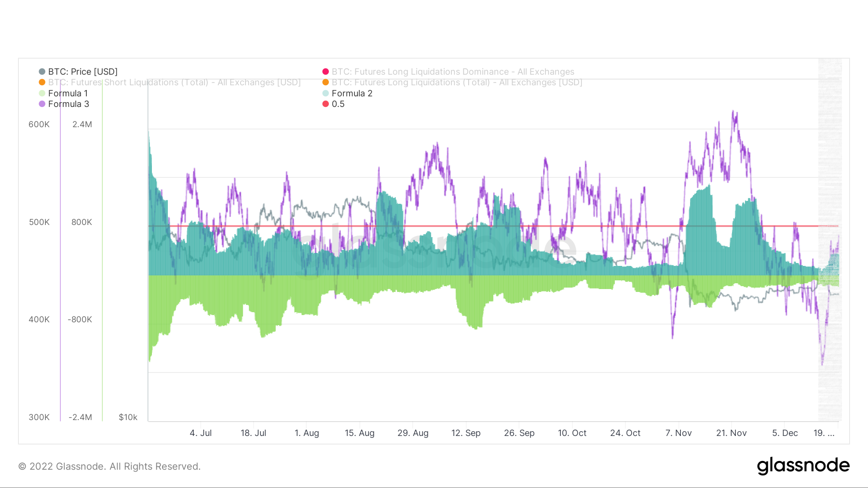The image size is (868, 488).
Task: Click the pink Long Liquidations Dominance dot
Action: 325,72
